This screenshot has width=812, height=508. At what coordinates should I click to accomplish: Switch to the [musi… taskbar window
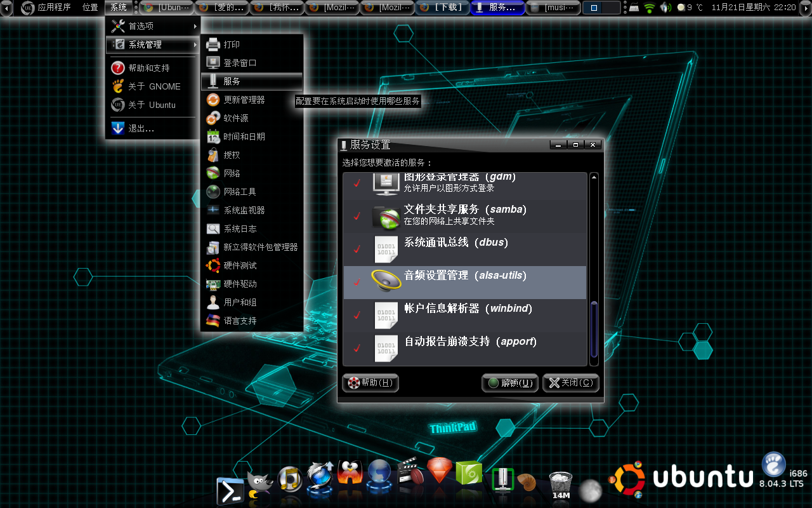coord(553,8)
